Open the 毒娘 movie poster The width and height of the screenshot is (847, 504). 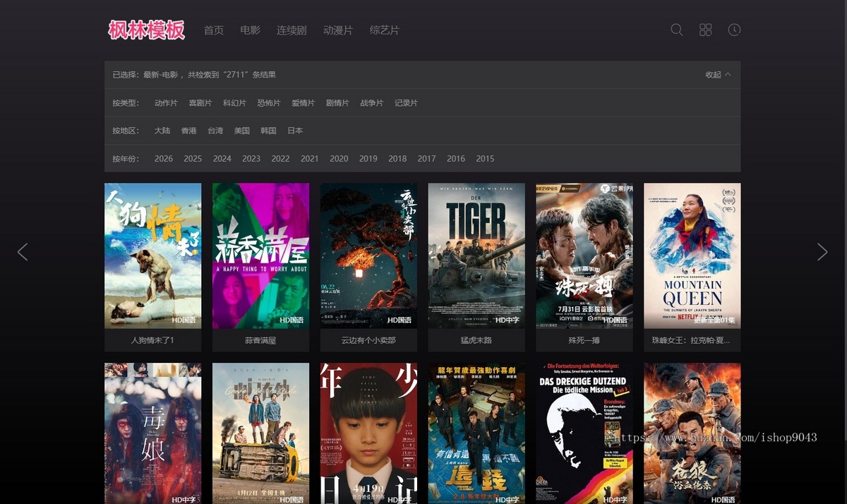[x=152, y=433]
